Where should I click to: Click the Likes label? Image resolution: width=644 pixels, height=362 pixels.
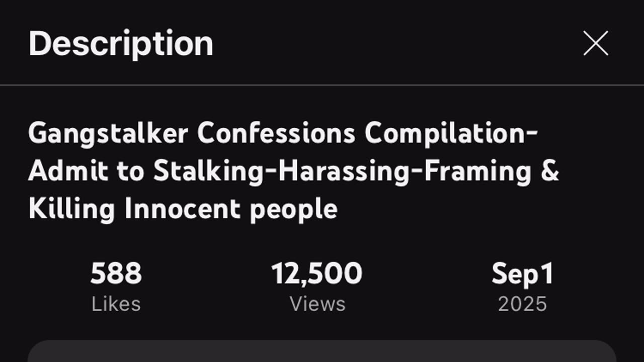click(x=116, y=304)
